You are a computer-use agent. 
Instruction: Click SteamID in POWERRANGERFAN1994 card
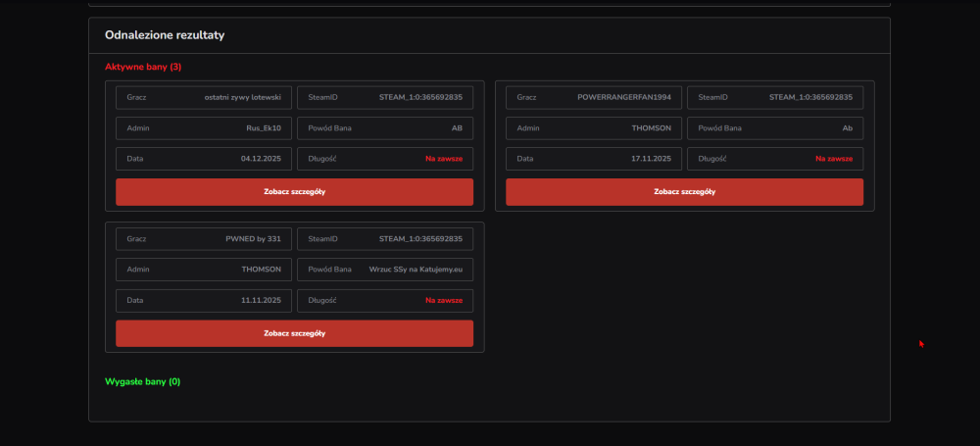click(x=810, y=98)
